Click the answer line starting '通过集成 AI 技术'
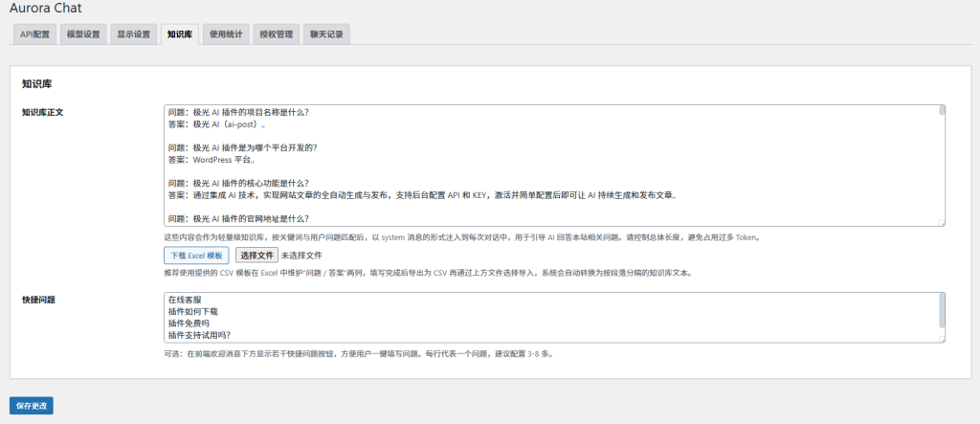 coord(422,195)
